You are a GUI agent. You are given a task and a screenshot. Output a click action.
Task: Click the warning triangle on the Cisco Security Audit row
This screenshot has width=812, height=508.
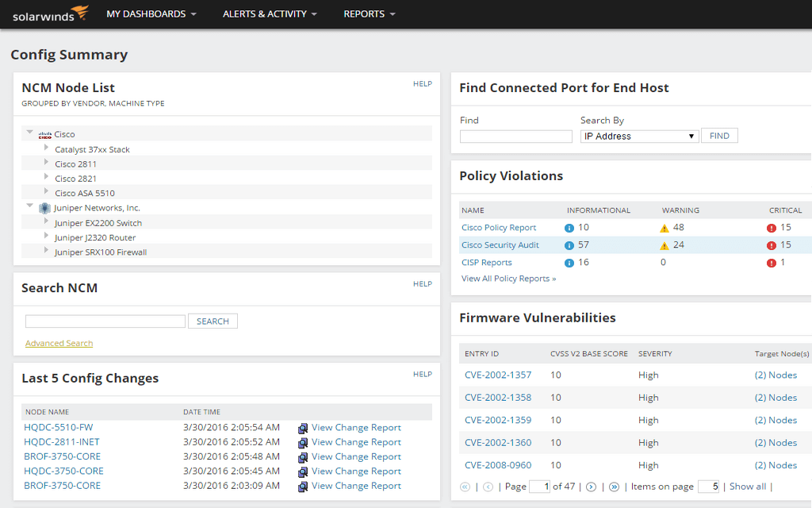pos(664,244)
